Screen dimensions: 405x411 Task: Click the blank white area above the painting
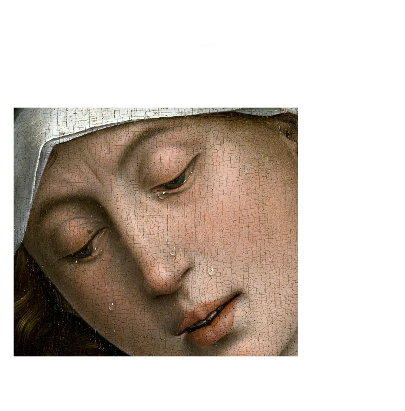pyautogui.click(x=202, y=53)
